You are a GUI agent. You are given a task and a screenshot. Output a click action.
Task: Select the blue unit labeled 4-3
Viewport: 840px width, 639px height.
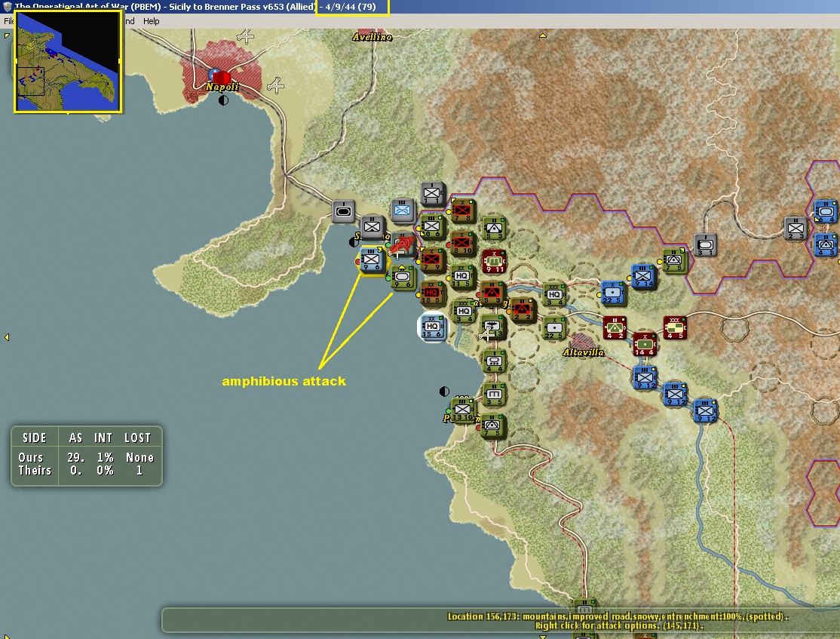coord(826,245)
